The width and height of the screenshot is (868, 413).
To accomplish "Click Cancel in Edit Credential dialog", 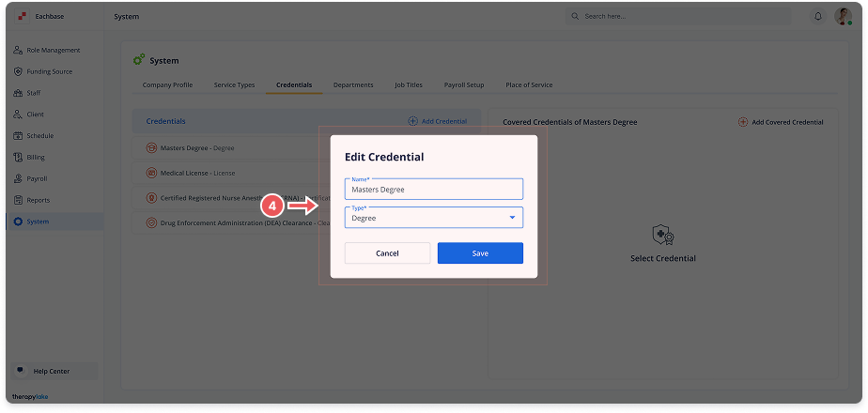I will 387,253.
